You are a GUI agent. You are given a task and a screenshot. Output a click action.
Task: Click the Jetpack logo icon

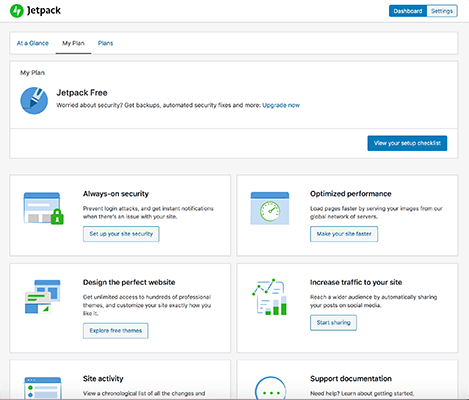coord(16,11)
